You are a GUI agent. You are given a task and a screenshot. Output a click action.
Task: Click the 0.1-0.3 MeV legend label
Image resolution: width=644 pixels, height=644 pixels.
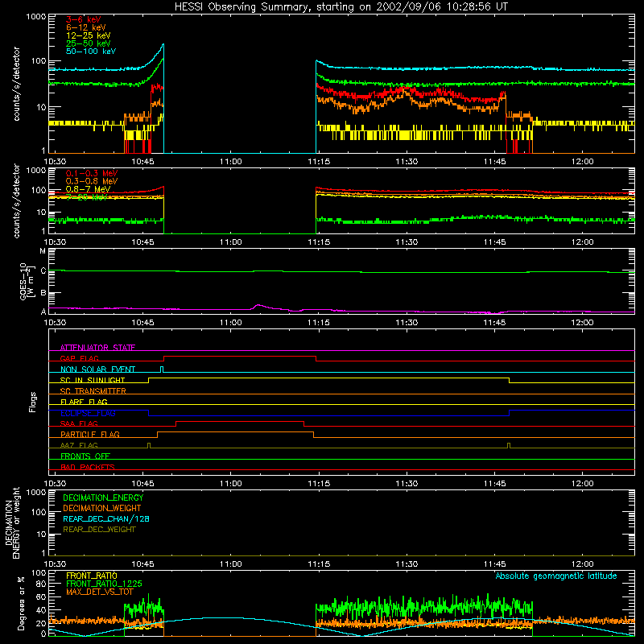click(x=92, y=173)
